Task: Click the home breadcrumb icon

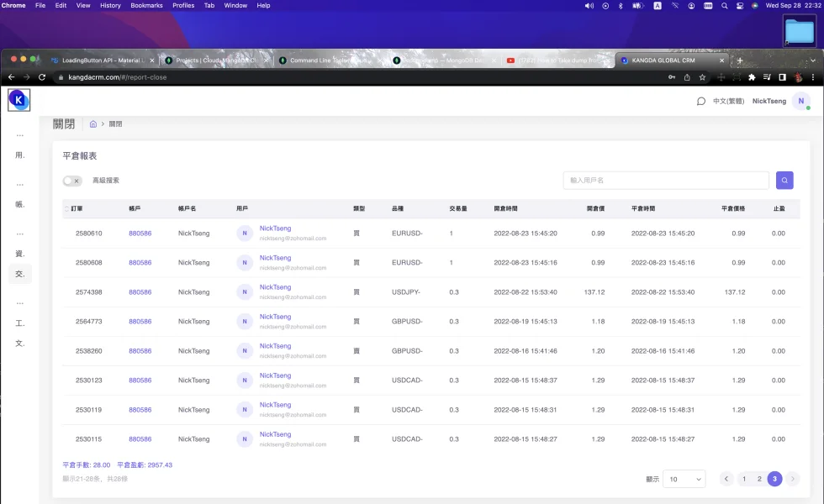Action: pyautogui.click(x=93, y=124)
